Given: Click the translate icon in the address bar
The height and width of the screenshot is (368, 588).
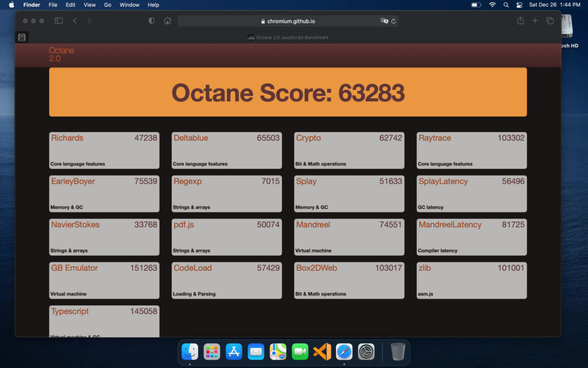Looking at the screenshot, I should tap(384, 21).
